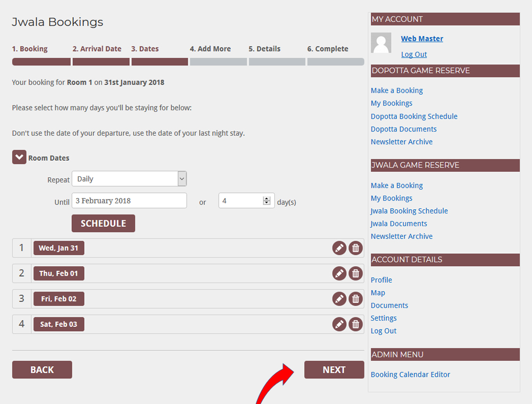The image size is (532, 404).
Task: Delete the Sat, Feb 03 date row
Action: (355, 324)
